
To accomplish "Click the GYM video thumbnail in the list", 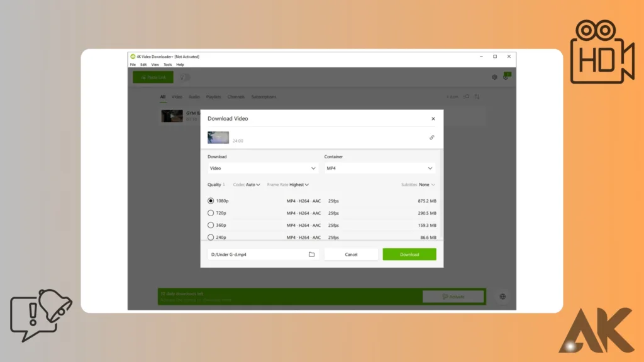I will (x=172, y=116).
